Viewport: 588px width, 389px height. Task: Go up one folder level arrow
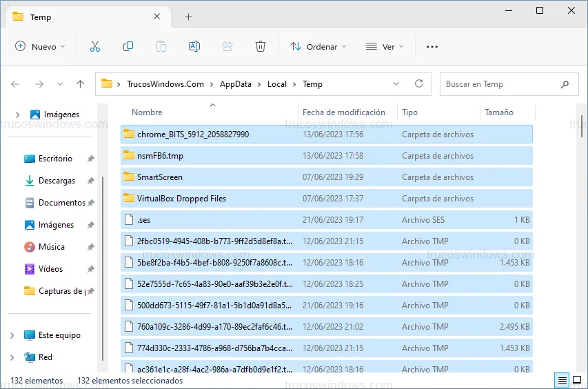click(80, 84)
